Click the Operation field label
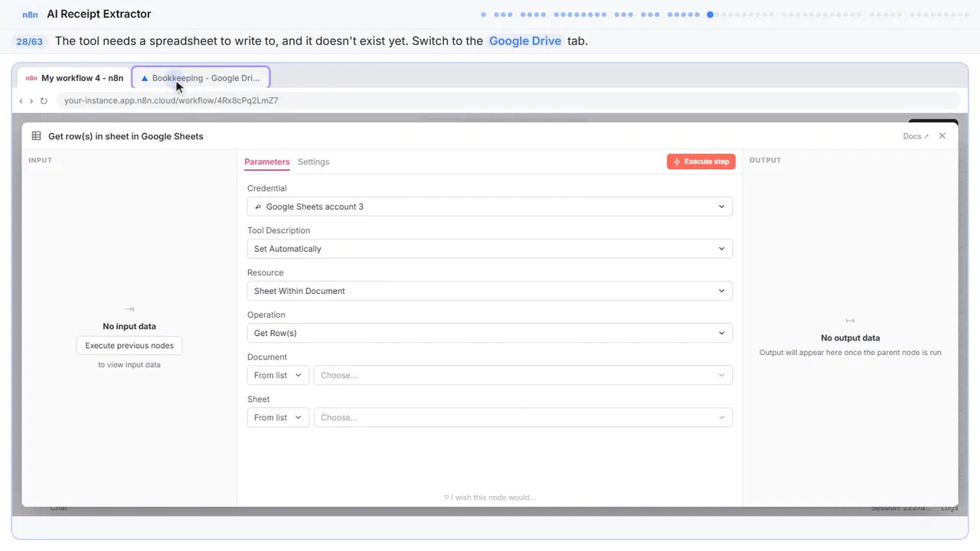980x551 pixels. [266, 315]
